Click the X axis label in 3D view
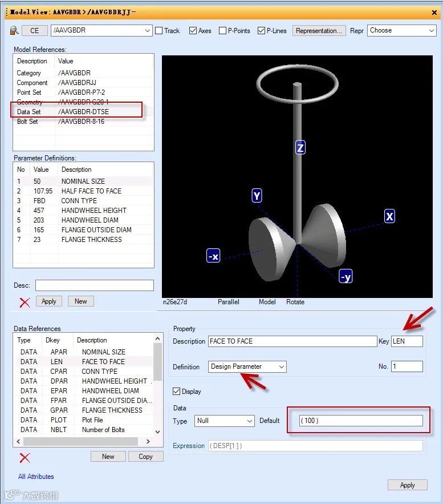Image resolution: width=443 pixels, height=504 pixels. [389, 216]
